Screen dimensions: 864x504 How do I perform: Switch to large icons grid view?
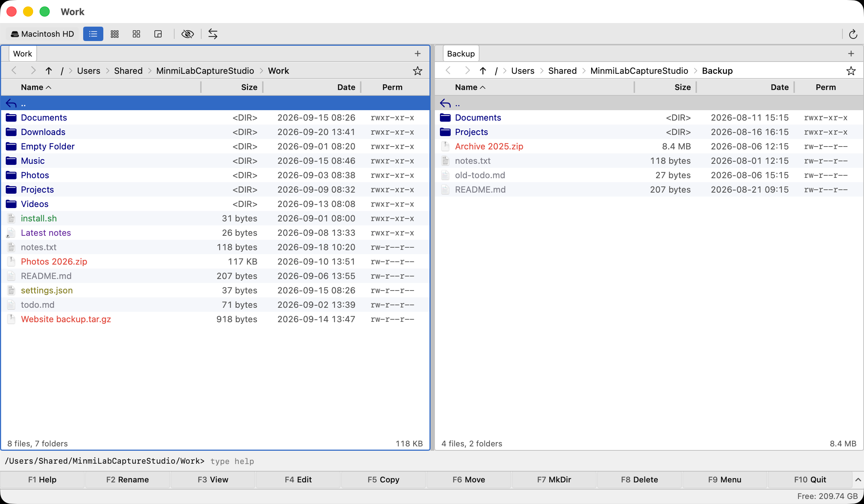pyautogui.click(x=136, y=34)
